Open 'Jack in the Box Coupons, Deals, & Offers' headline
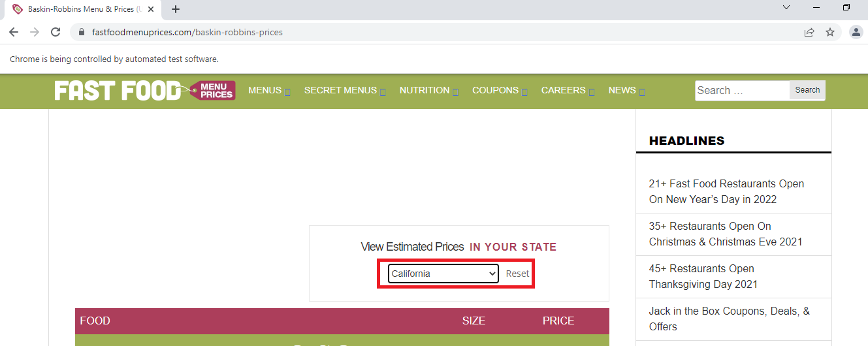 730,319
